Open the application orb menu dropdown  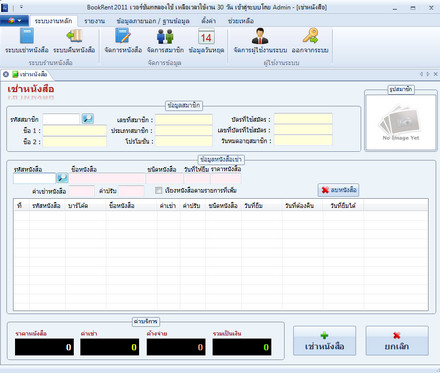click(14, 21)
